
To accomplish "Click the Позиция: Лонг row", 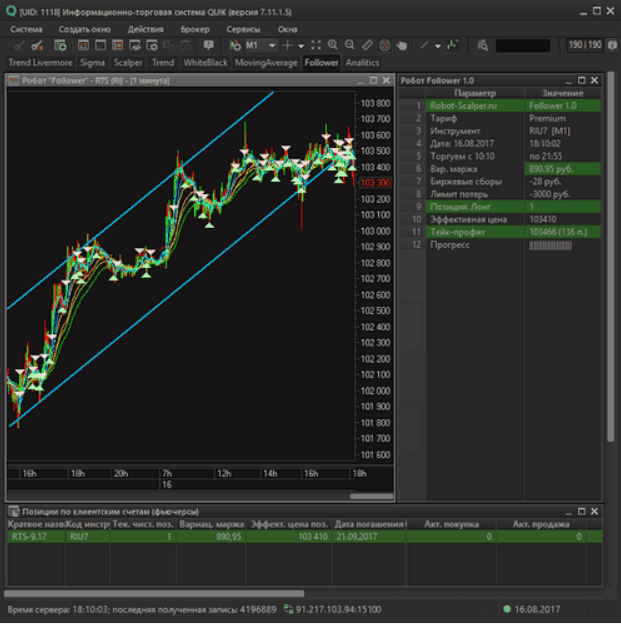I will (x=500, y=207).
